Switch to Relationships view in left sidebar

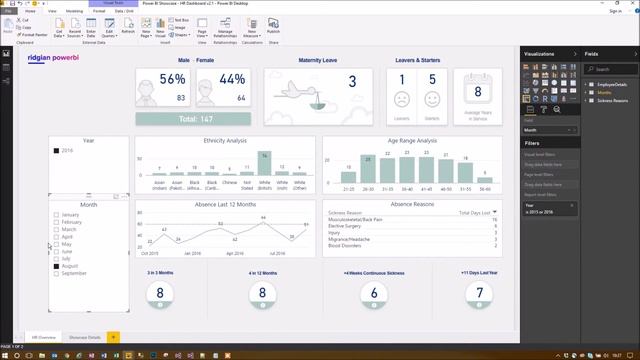pyautogui.click(x=6, y=81)
